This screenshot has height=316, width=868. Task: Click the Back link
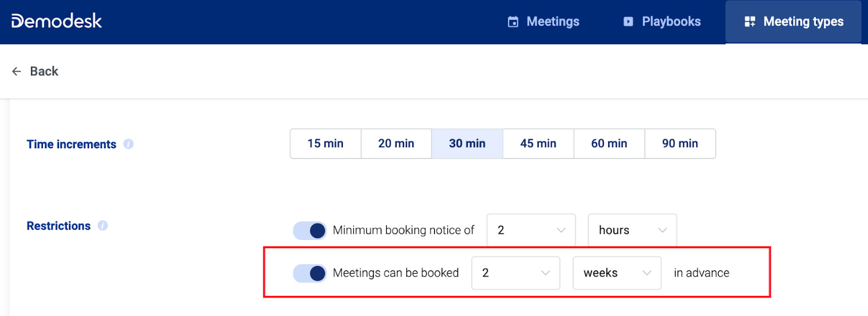point(44,71)
